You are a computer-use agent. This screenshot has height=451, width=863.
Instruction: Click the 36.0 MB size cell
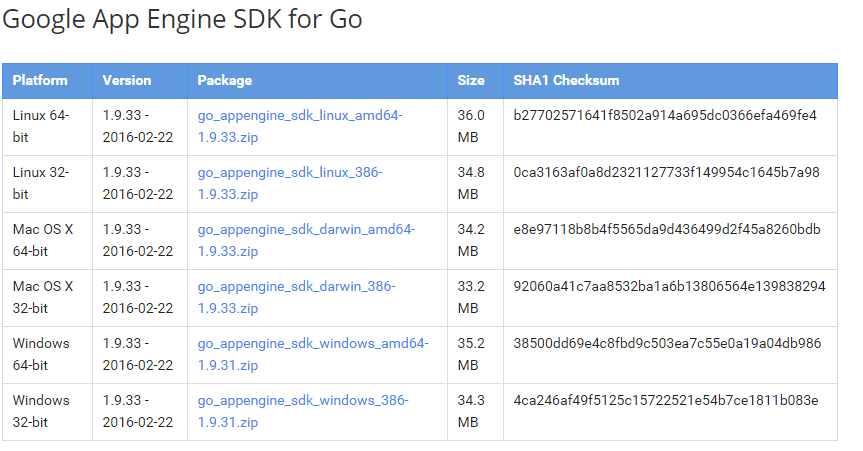pos(471,126)
